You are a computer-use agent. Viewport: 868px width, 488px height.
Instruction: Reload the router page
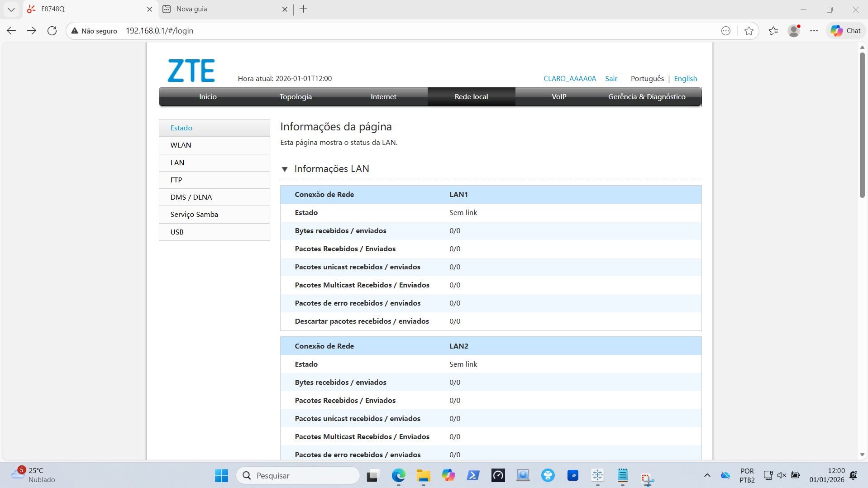click(52, 31)
